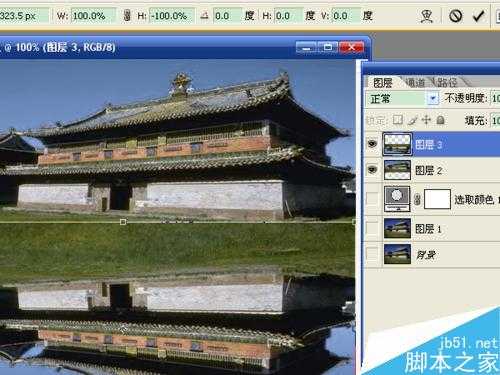Click the H -100.0% height field

tap(172, 16)
